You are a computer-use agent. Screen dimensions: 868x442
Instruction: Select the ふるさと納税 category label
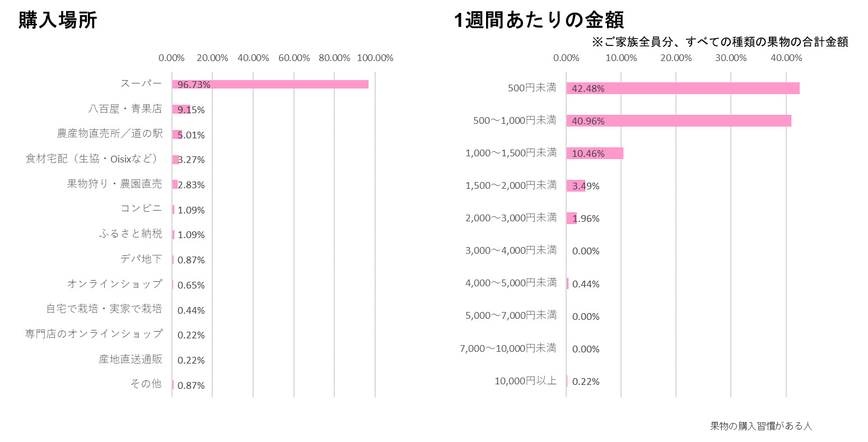pyautogui.click(x=130, y=234)
